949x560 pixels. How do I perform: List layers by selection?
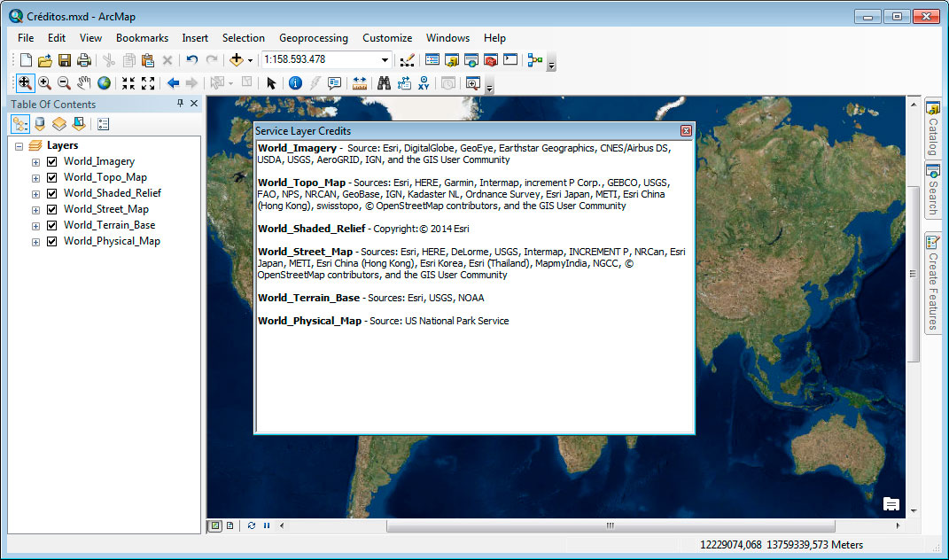pyautogui.click(x=79, y=124)
